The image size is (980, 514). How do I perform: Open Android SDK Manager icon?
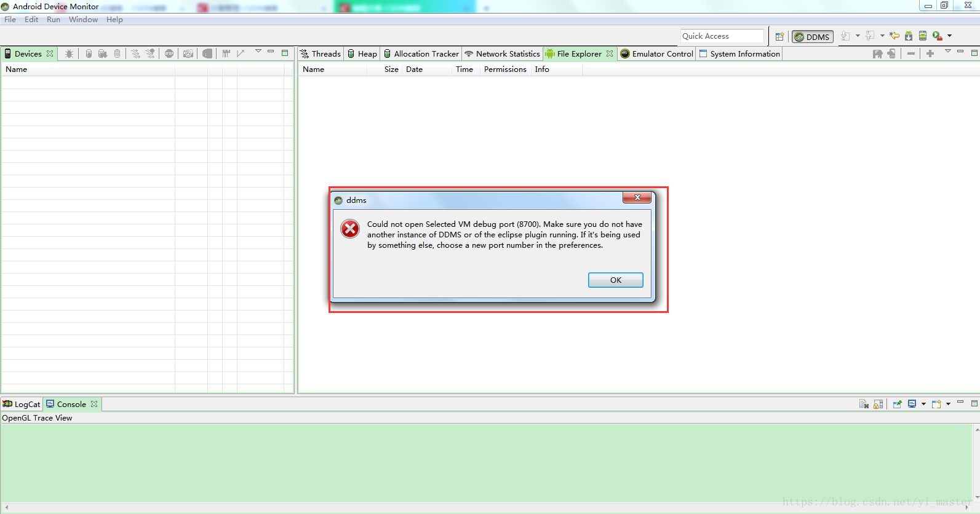click(909, 36)
